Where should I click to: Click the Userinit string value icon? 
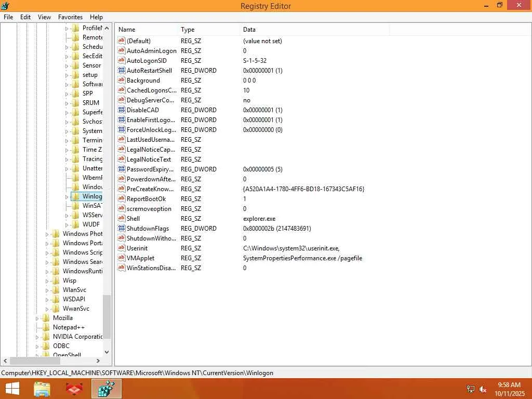(121, 248)
